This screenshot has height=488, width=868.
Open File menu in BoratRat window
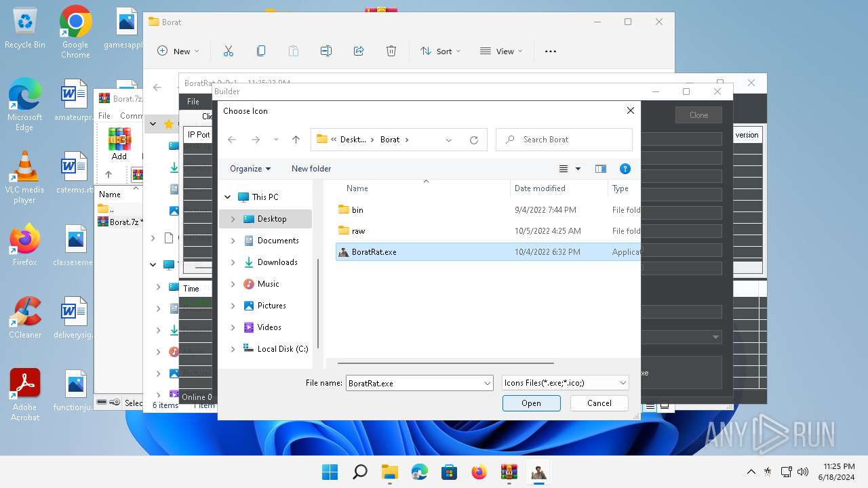(193, 102)
